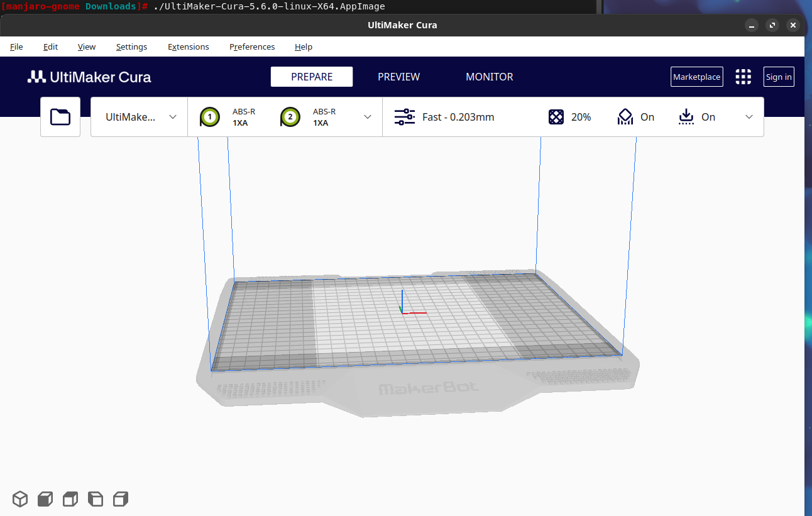The image size is (812, 516).
Task: Open the Extensions menu
Action: 189,47
